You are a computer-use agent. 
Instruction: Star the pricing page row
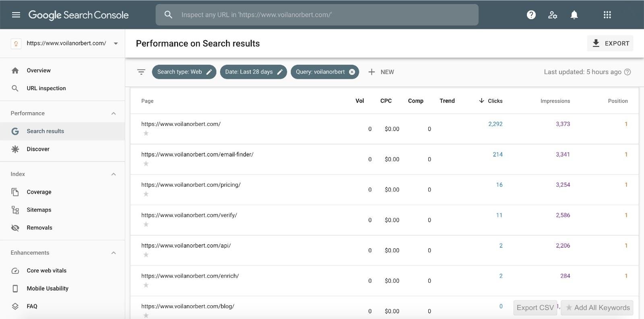[x=146, y=194]
